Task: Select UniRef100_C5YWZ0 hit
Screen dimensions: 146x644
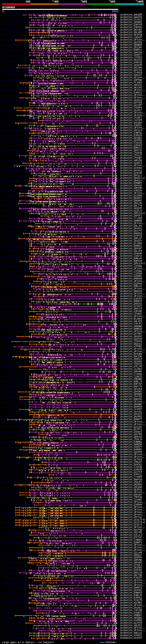Action: coord(131,314)
